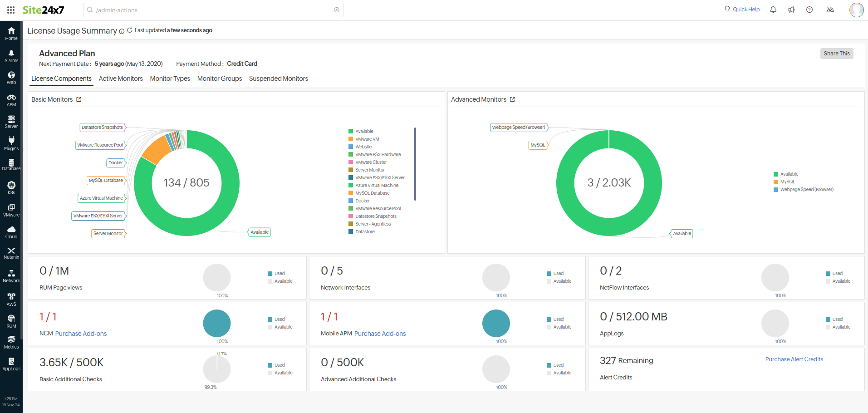Click the Basic Monitors legend scrollbar
868x413 pixels.
tap(415, 164)
